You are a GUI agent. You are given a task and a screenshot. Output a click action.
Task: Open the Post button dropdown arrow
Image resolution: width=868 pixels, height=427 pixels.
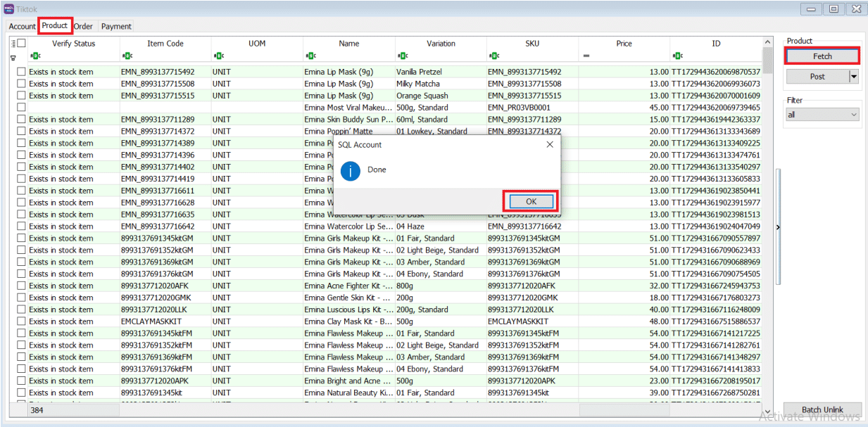point(855,77)
